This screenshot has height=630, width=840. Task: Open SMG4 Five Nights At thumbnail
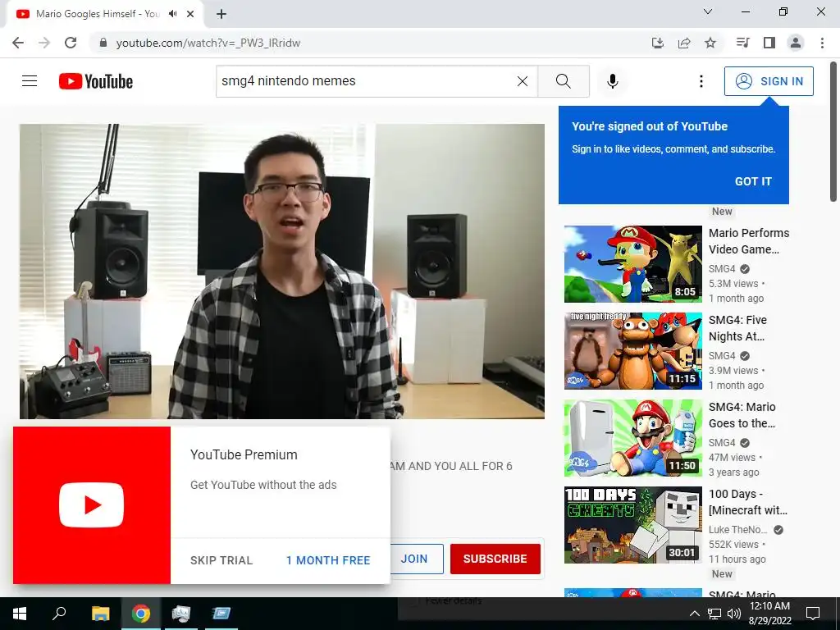point(632,351)
